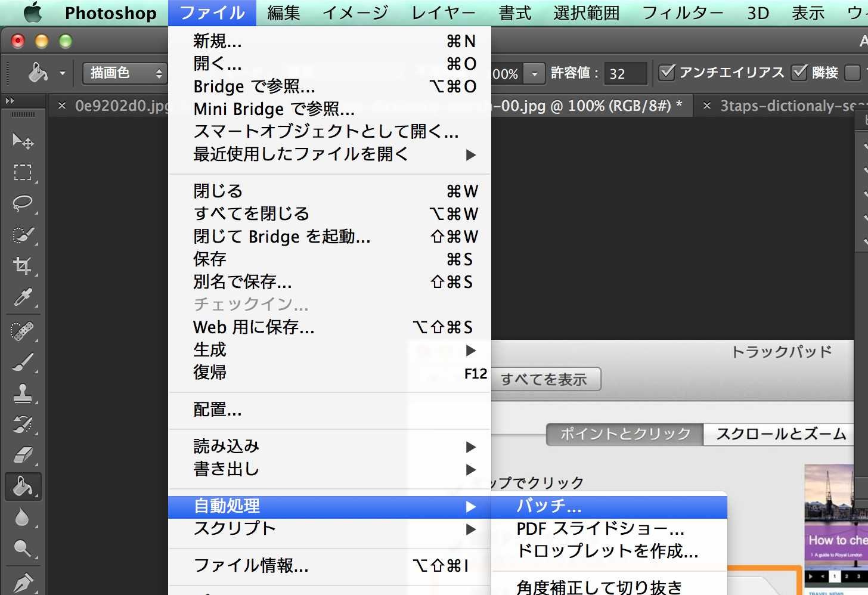868x595 pixels.
Task: Open the 編集 menu in menu bar
Action: coord(284,13)
